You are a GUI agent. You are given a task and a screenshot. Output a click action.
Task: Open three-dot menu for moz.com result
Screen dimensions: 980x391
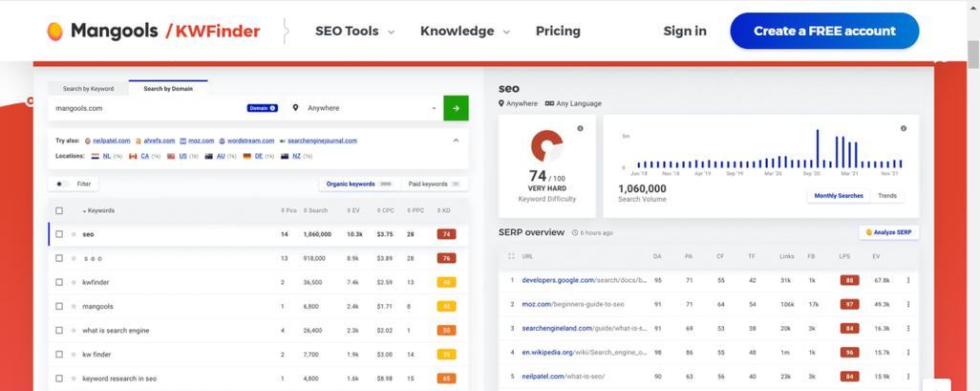[x=908, y=304]
